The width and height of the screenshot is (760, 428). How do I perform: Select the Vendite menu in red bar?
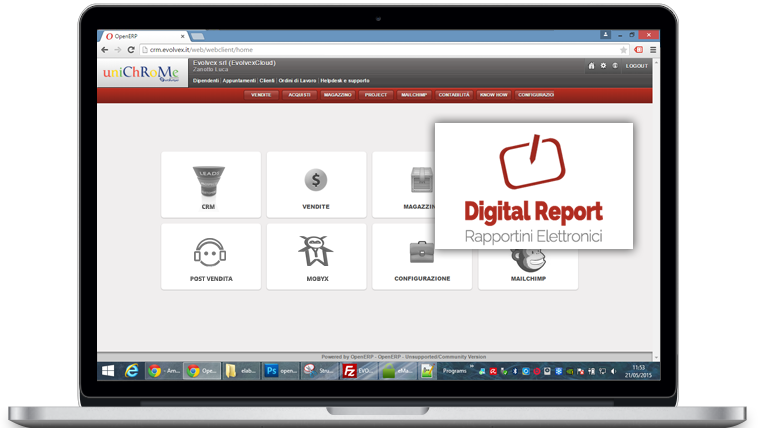(x=261, y=95)
